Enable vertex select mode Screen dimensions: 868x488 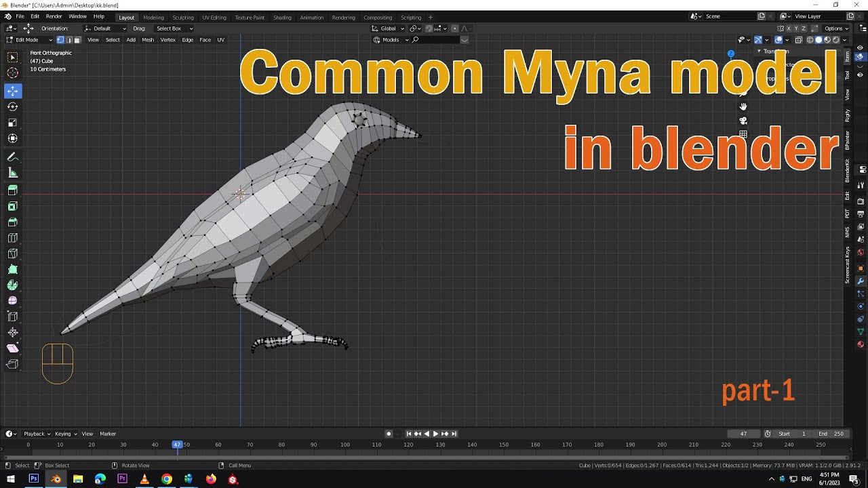pos(60,39)
